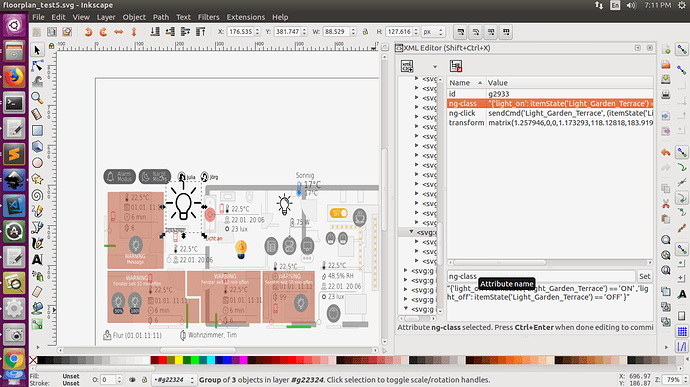Select the Rectangle tool

tap(37, 130)
